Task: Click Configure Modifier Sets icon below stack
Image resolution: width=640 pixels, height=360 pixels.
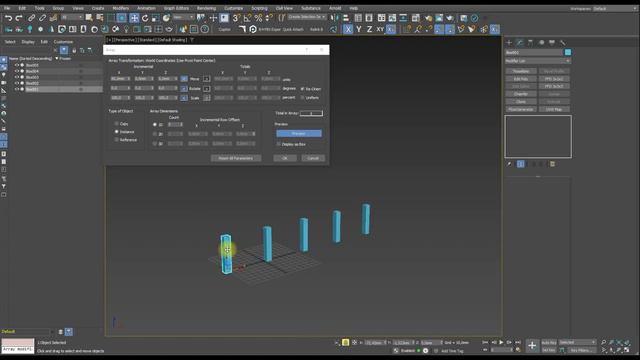Action: [x=552, y=164]
